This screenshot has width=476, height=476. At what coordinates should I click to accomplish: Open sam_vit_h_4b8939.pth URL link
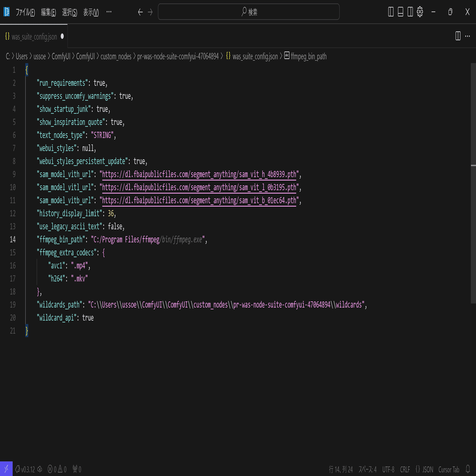click(199, 174)
